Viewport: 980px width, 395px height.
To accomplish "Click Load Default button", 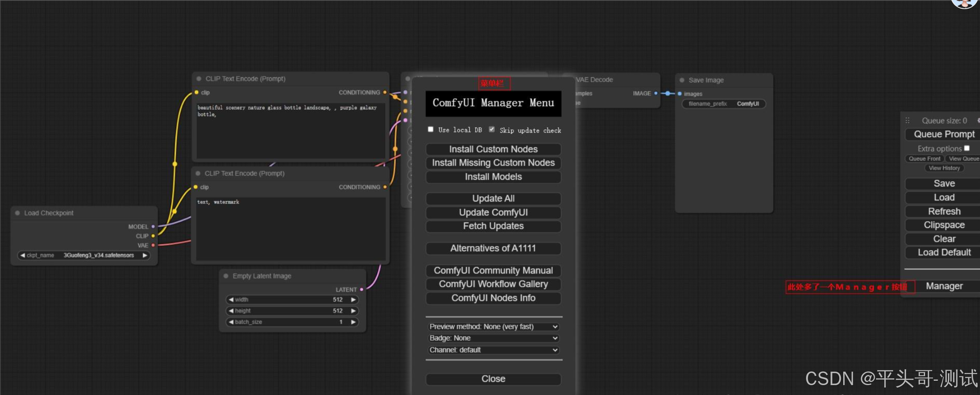I will [943, 252].
